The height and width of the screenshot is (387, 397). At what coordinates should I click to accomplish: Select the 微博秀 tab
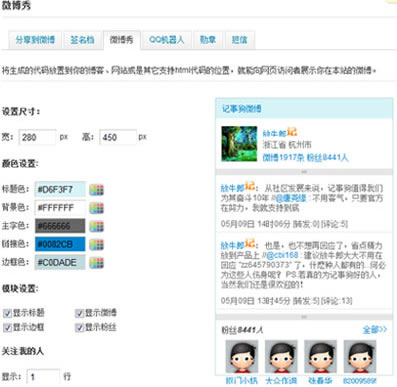coord(122,40)
